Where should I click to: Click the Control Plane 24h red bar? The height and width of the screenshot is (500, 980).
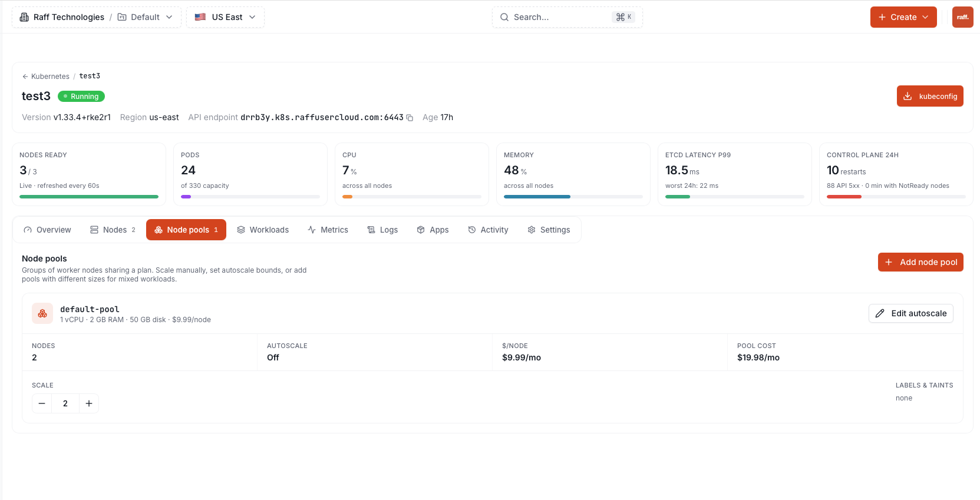(844, 197)
